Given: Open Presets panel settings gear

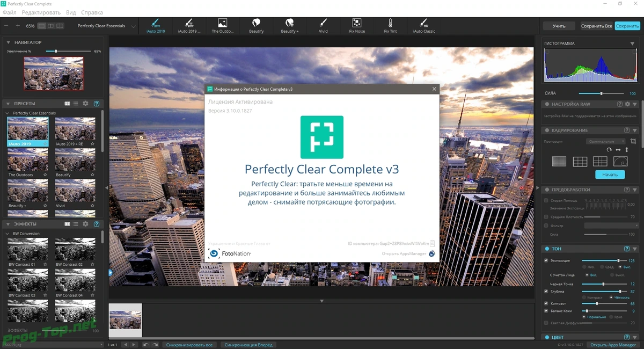Looking at the screenshot, I should tap(85, 104).
